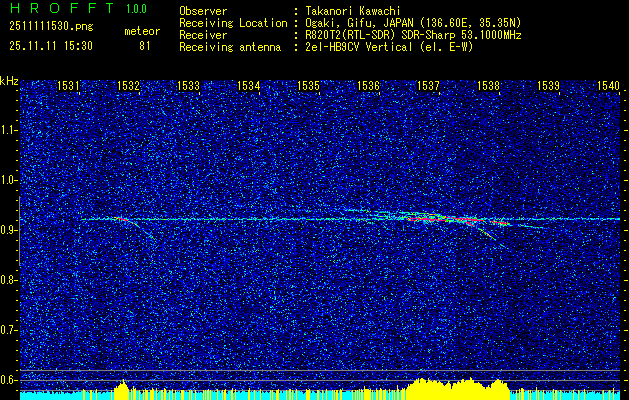Click time marker 1539
This screenshot has width=629, height=400.
coord(548,85)
